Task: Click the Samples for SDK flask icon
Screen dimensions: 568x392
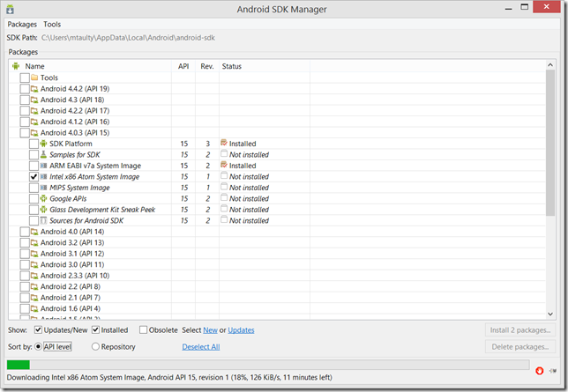Action: pos(43,154)
